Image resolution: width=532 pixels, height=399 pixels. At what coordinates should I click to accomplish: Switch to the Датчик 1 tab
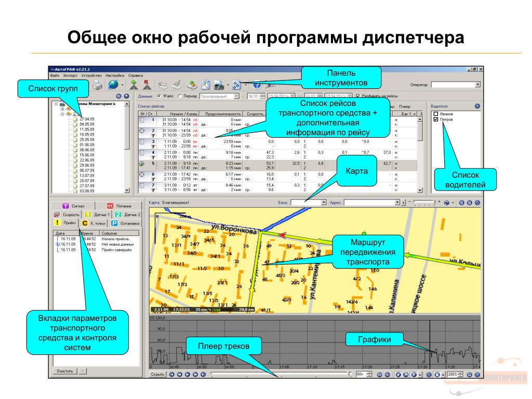97,215
